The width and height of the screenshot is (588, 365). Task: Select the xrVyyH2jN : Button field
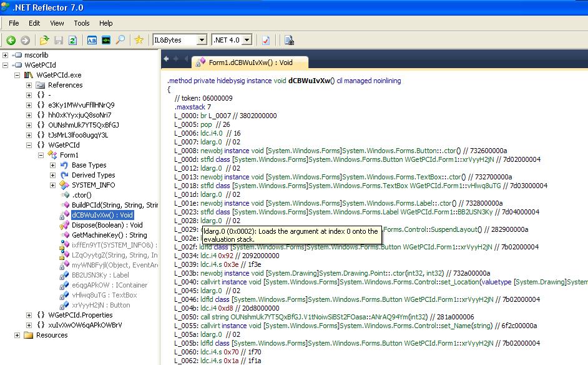[x=101, y=305]
